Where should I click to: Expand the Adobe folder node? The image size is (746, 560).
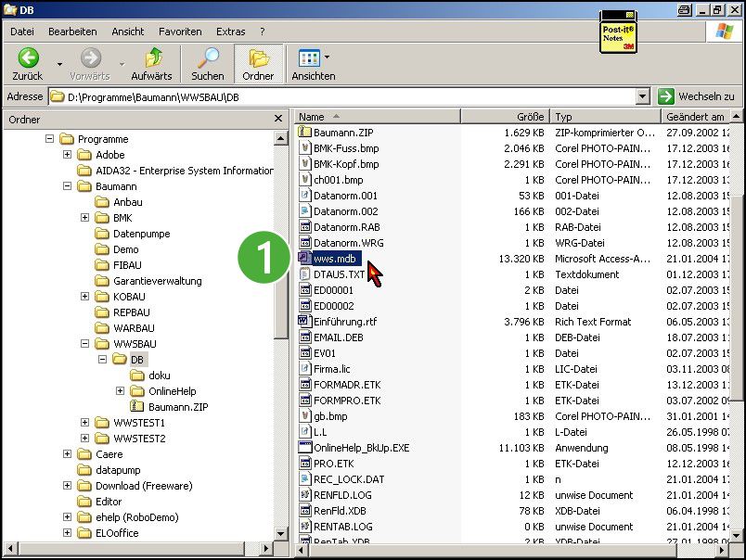67,155
